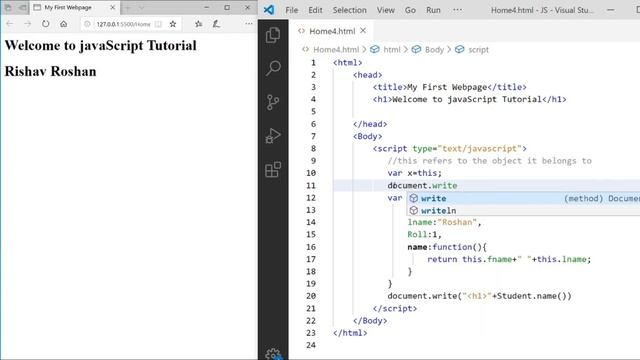This screenshot has height=360, width=640.
Task: Choose the writeln suggestion in autocomplete list
Action: point(524,211)
